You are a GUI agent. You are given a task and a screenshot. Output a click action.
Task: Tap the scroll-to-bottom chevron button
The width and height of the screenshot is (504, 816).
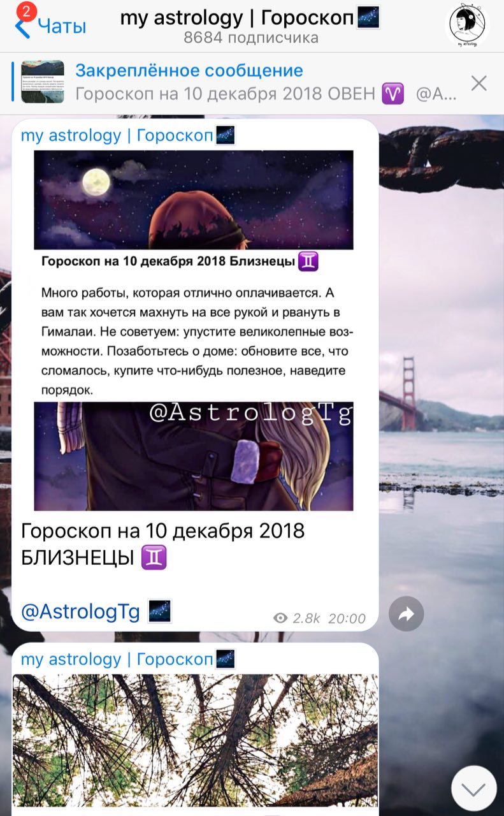(473, 789)
